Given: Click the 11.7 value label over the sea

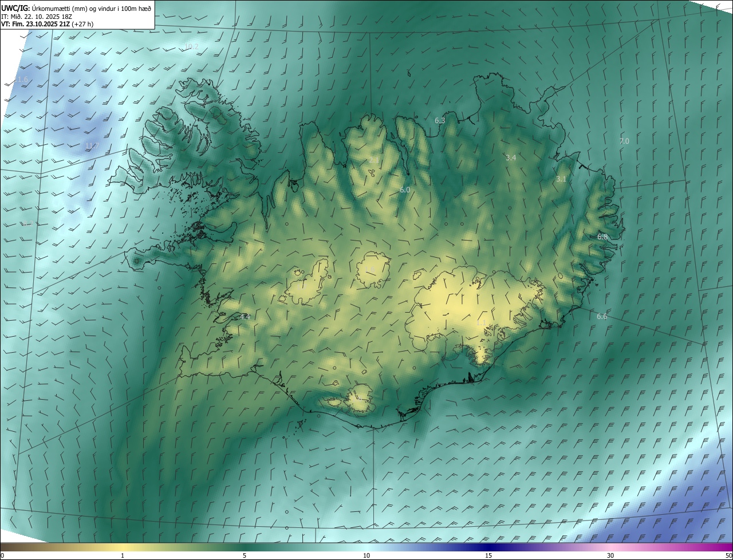Looking at the screenshot, I should 93,146.
